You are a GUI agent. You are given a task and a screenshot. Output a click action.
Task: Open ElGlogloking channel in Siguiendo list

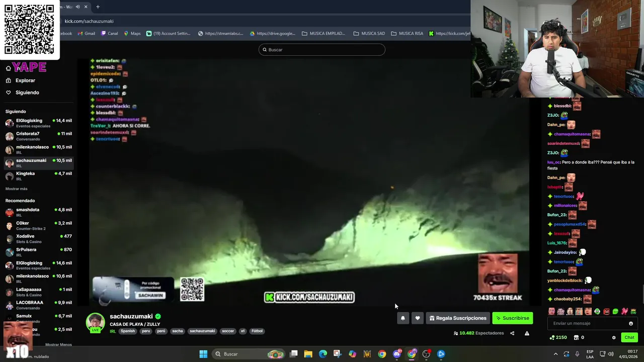pyautogui.click(x=39, y=123)
